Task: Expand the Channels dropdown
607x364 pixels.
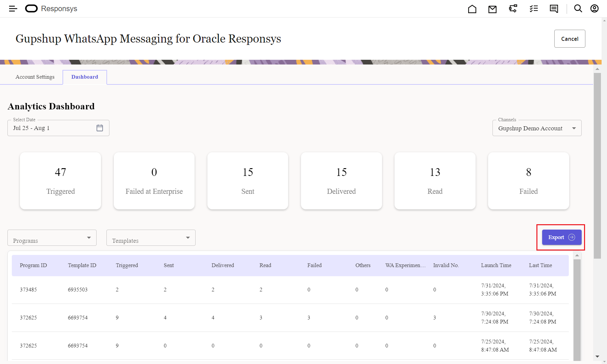Action: tap(537, 128)
